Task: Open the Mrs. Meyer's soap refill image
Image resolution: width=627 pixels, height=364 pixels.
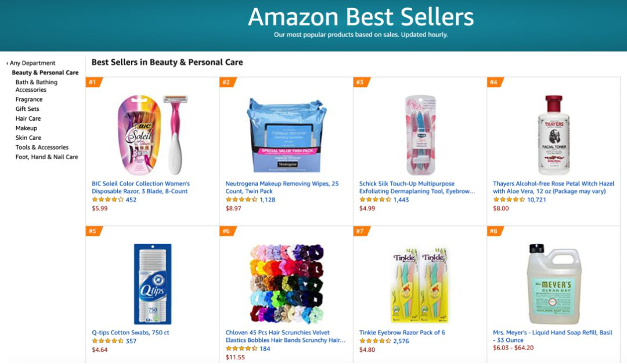Action: click(x=553, y=284)
